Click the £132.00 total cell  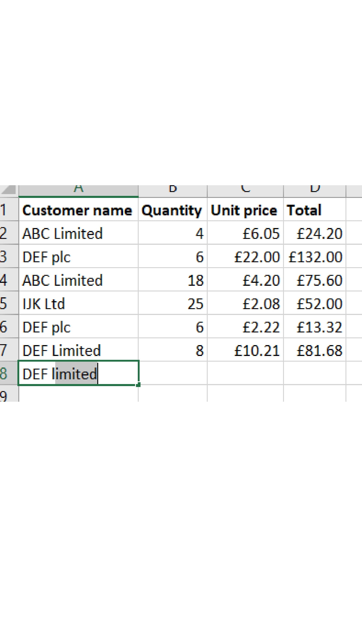pyautogui.click(x=314, y=257)
